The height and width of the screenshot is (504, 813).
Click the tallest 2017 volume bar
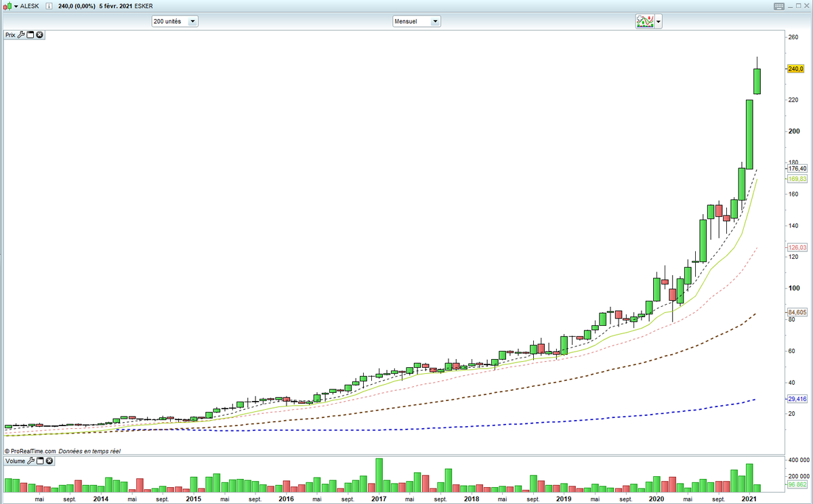click(379, 475)
